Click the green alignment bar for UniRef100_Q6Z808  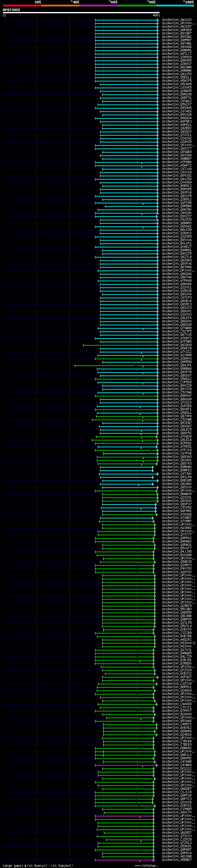coord(121,345)
